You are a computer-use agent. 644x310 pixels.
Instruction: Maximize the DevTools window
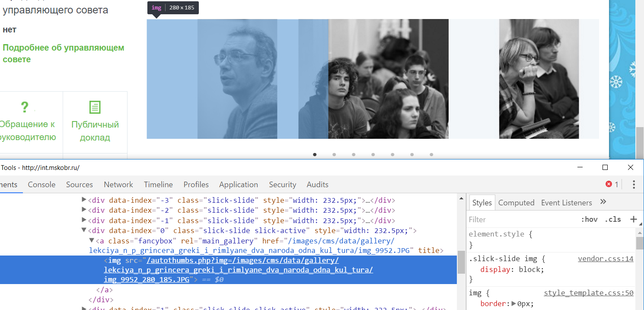coord(605,167)
